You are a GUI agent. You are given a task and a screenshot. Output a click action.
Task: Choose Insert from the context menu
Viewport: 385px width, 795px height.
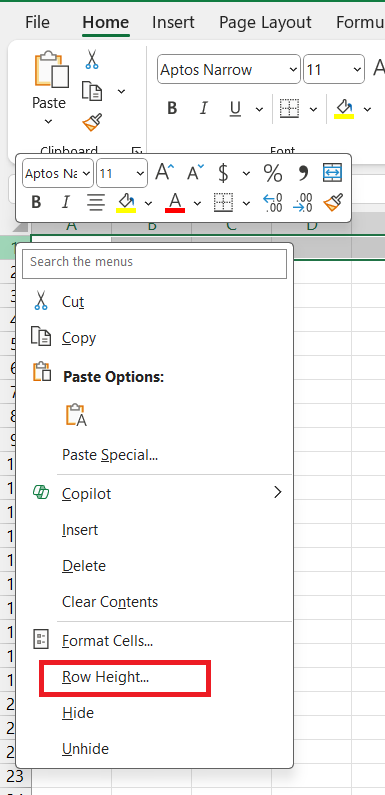point(155,530)
